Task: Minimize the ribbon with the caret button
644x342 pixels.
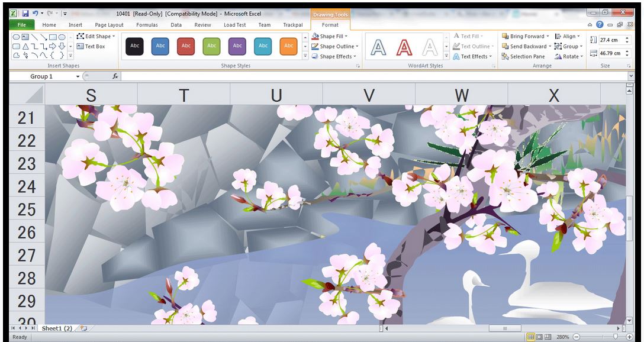Action: (590, 25)
